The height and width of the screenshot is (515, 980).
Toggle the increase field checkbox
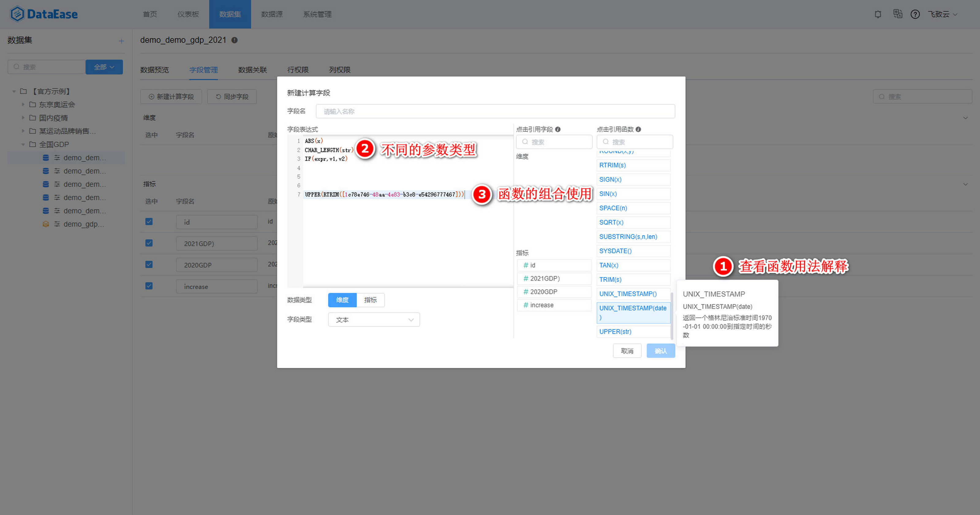point(150,286)
